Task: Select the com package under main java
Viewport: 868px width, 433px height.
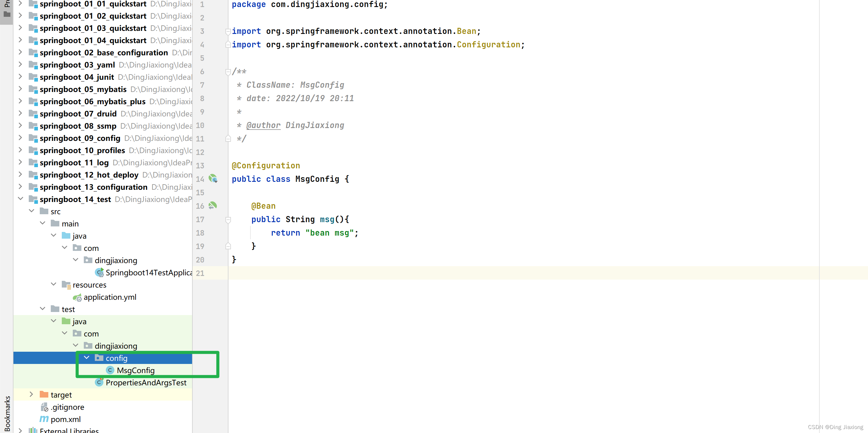Action: 91,248
